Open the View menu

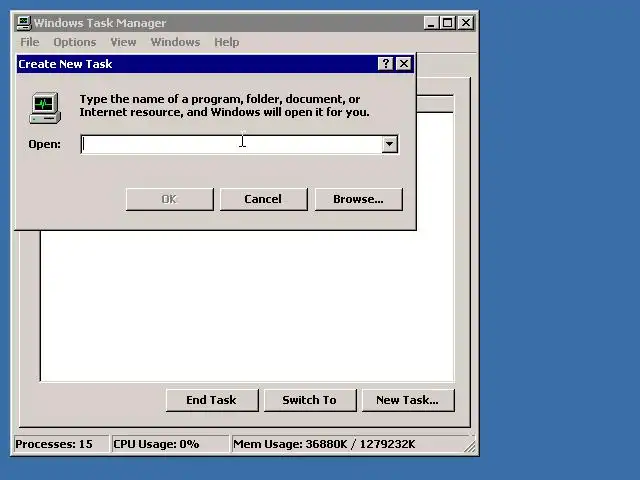pyautogui.click(x=123, y=42)
